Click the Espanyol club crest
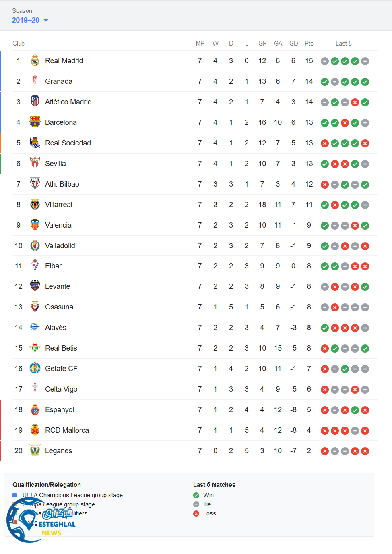This screenshot has height=554, width=392. (35, 410)
